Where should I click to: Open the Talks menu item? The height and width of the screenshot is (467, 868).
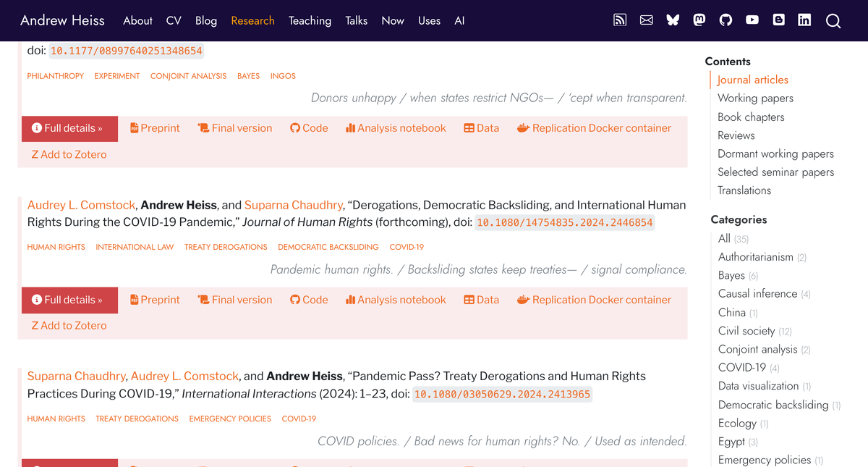point(357,20)
